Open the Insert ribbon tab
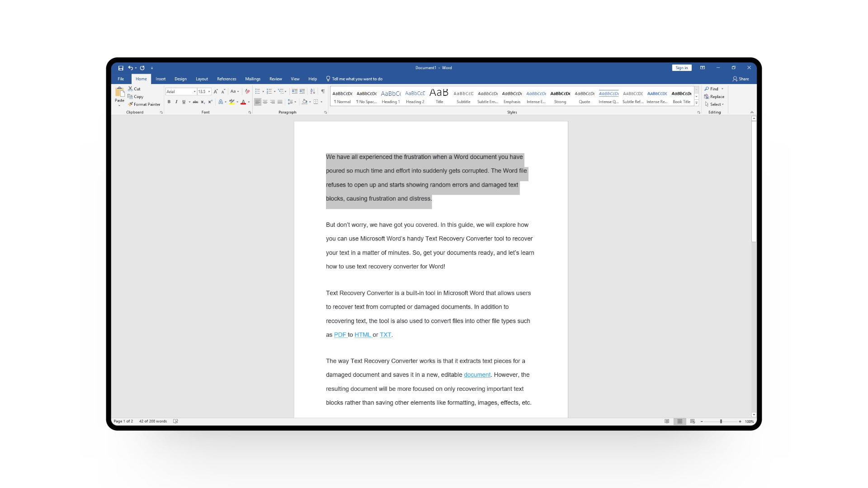Image resolution: width=868 pixels, height=488 pixels. (160, 79)
